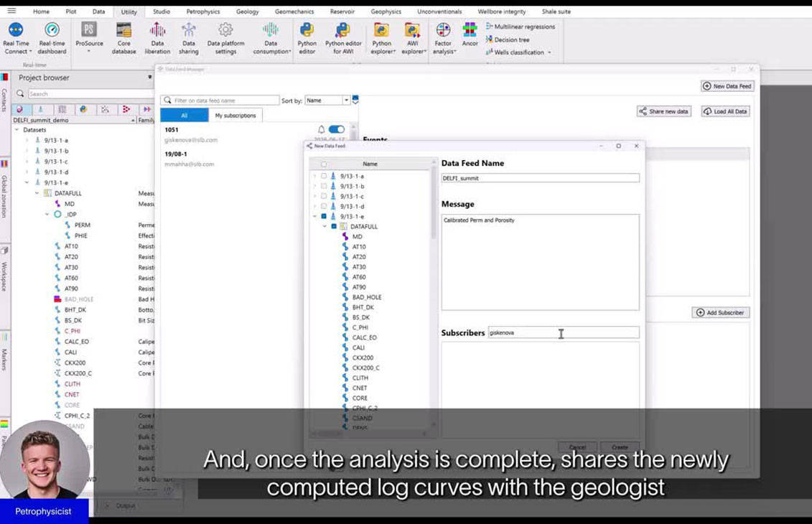Click the New Data Feed button

[x=727, y=86]
